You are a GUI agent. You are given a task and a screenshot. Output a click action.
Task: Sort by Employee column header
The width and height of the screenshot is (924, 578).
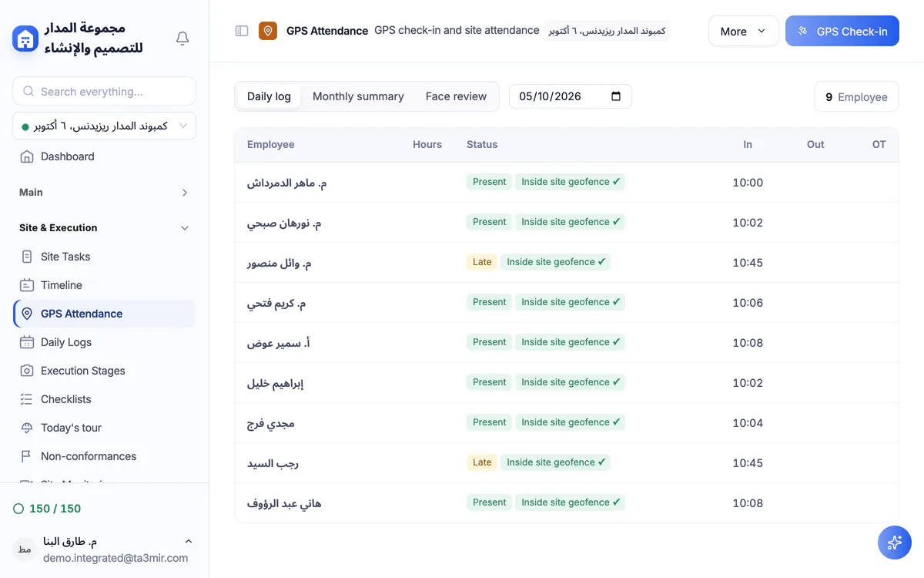click(x=270, y=144)
